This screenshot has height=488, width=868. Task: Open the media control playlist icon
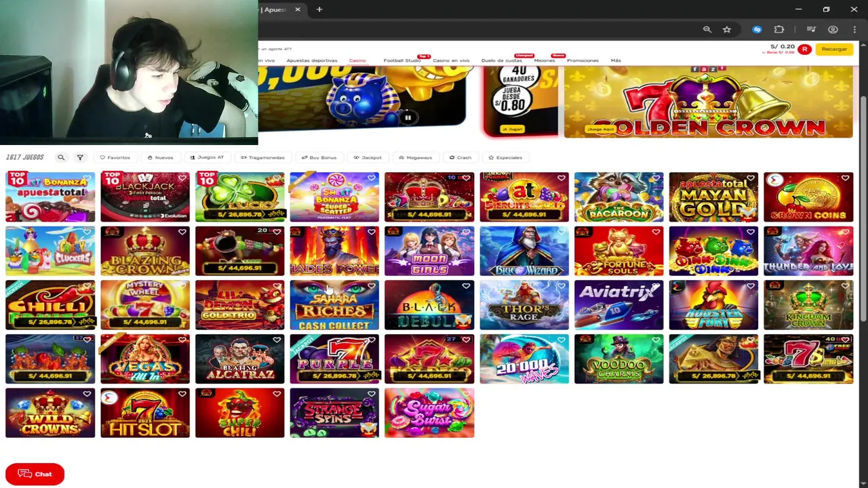811,30
